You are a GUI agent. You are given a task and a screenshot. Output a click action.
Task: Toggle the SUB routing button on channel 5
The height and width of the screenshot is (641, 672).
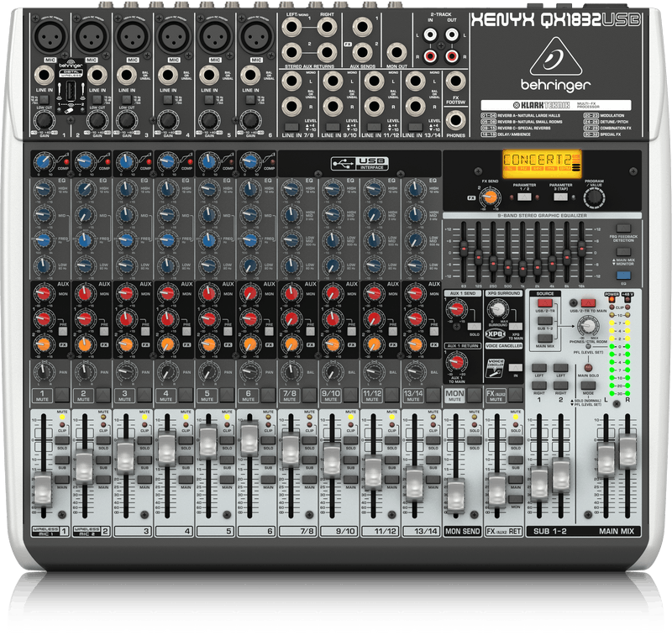(227, 460)
